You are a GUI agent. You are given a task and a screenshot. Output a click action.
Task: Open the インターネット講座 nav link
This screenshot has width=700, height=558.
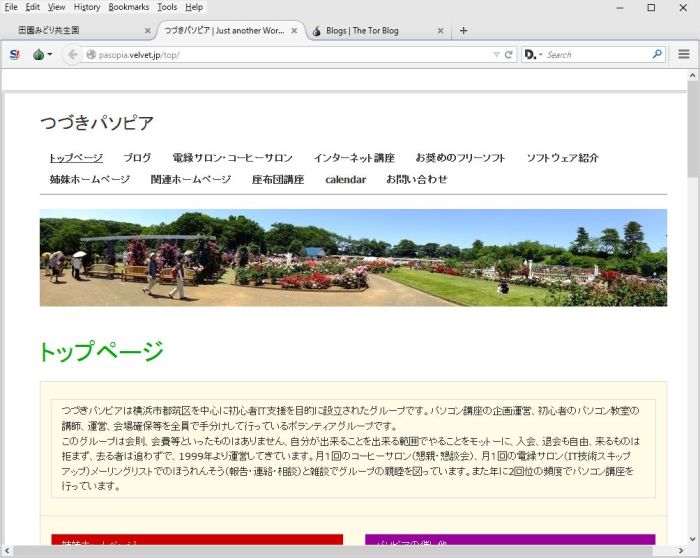point(353,158)
